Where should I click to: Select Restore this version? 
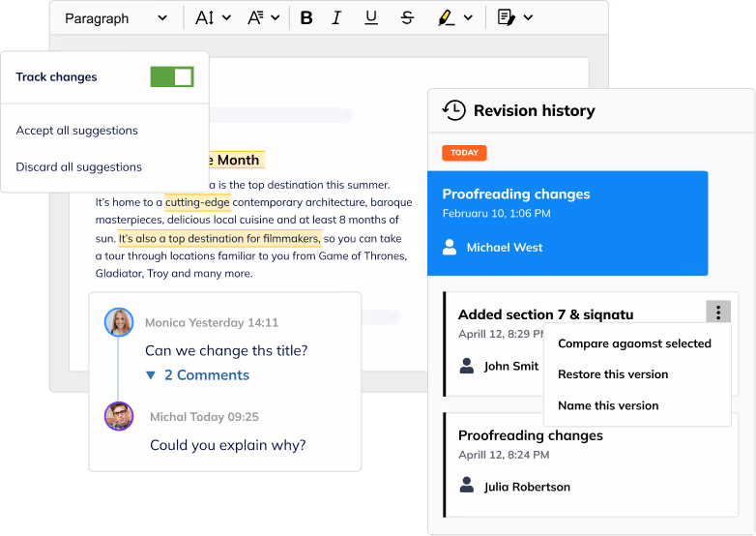tap(613, 374)
